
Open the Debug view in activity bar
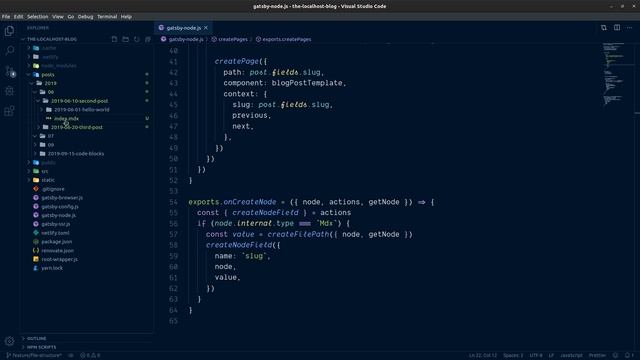(9, 91)
